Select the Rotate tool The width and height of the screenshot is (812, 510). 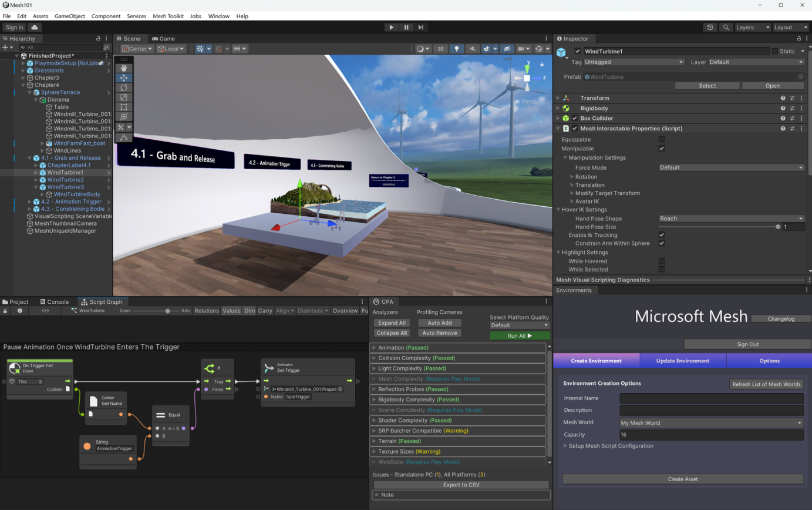coord(124,87)
